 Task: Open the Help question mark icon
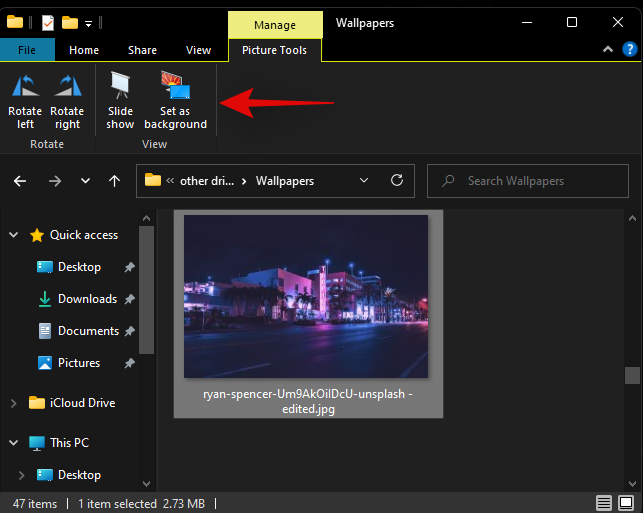coord(627,49)
